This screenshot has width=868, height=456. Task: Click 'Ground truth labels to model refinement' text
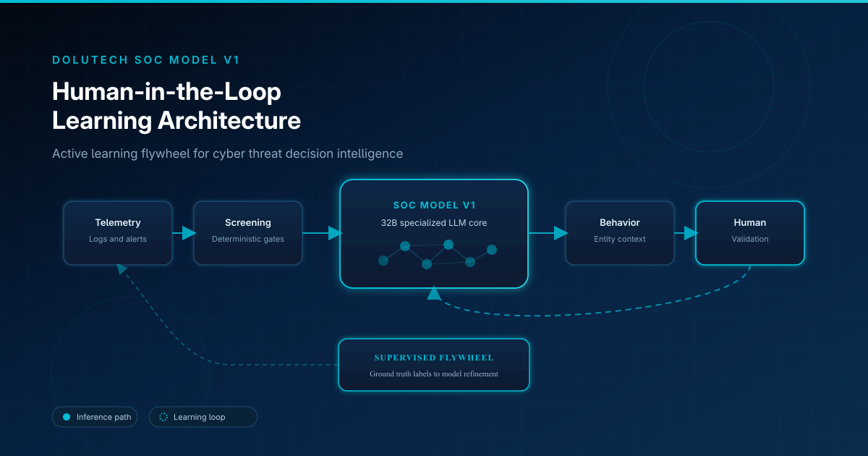click(x=434, y=374)
